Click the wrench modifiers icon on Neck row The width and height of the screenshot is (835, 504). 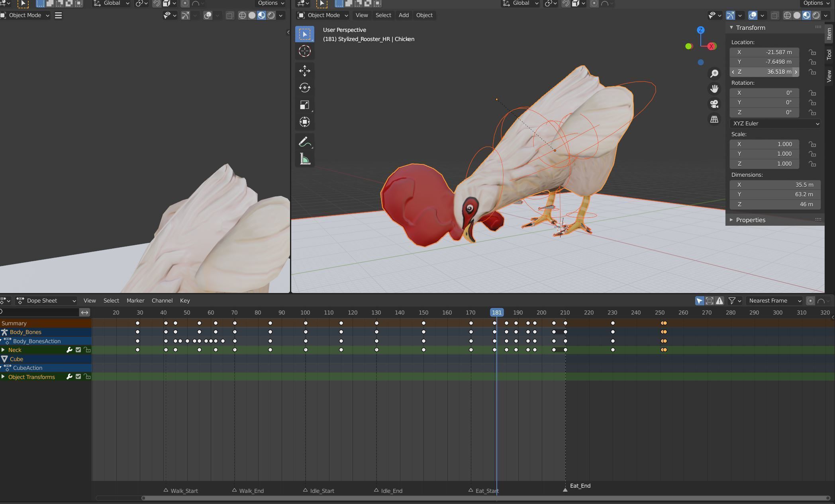click(69, 350)
